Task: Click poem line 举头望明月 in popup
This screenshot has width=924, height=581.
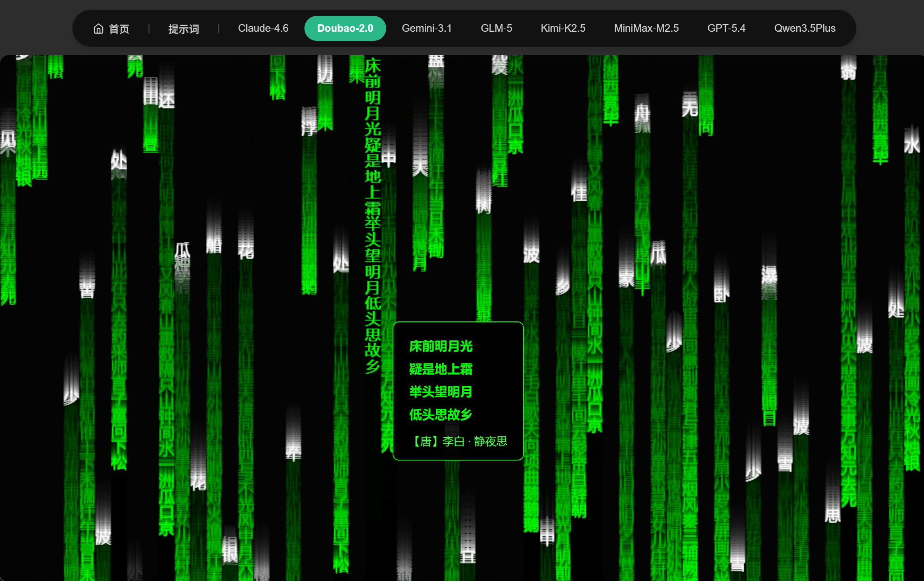Action: 440,392
